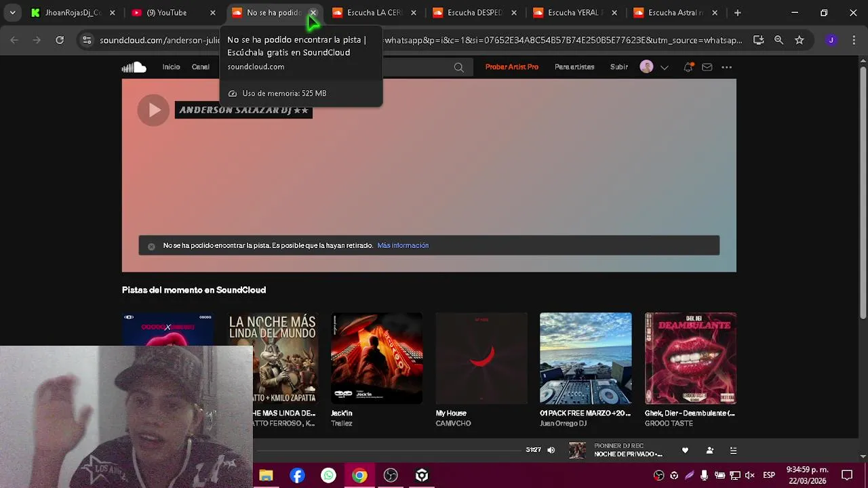Screen dimensions: 868x488
Task: Click NOCHE DE PRIVADO title in player
Action: click(628, 454)
